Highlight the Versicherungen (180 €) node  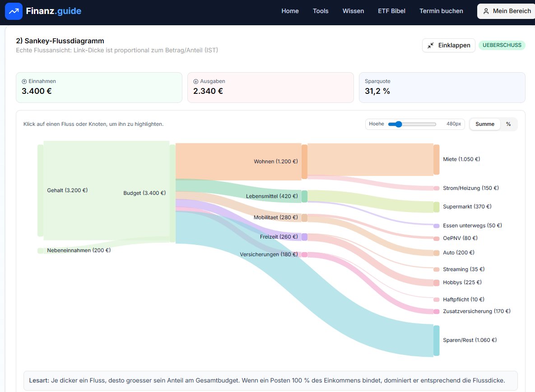click(304, 254)
